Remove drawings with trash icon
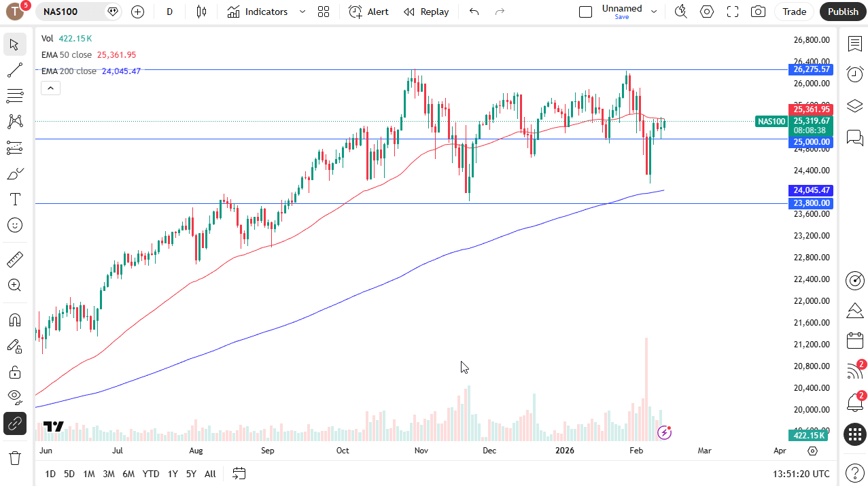Screen dimensions: 868x486 (14, 458)
